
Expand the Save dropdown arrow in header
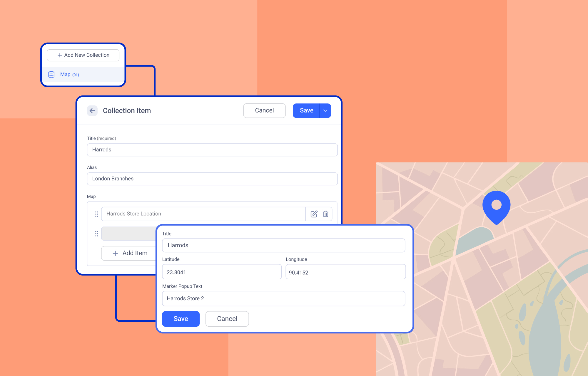(x=325, y=111)
